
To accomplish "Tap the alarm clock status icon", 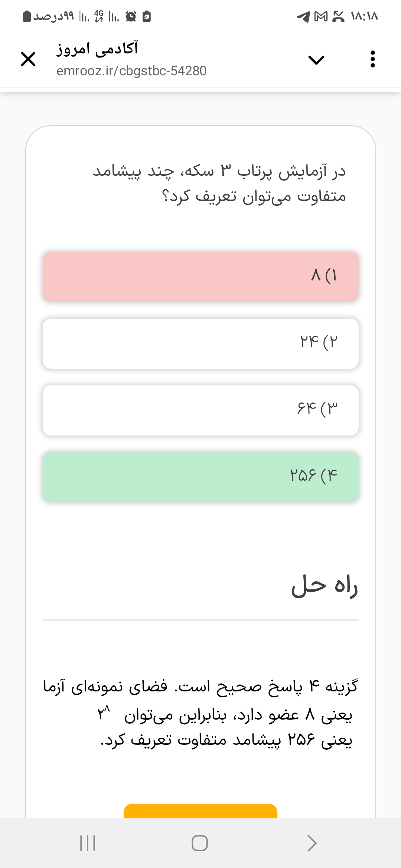I will [131, 17].
